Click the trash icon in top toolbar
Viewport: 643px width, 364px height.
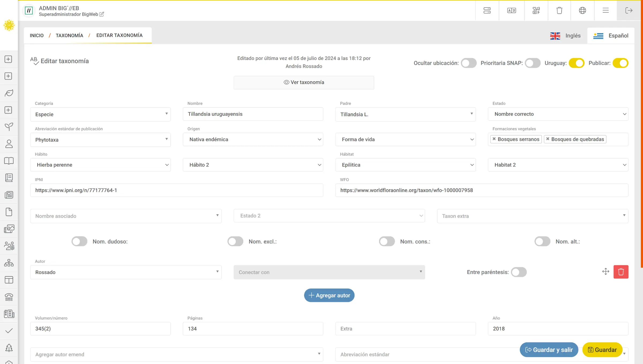(559, 10)
